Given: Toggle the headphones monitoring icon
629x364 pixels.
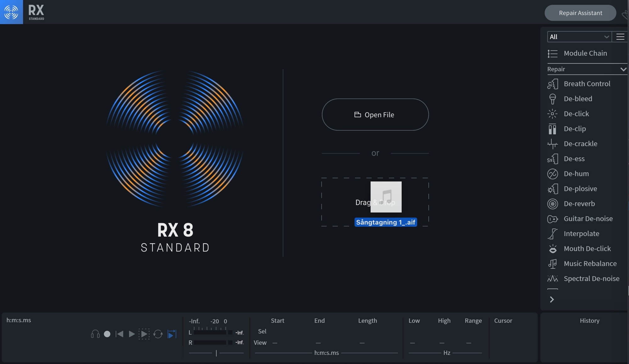Looking at the screenshot, I should coord(95,334).
